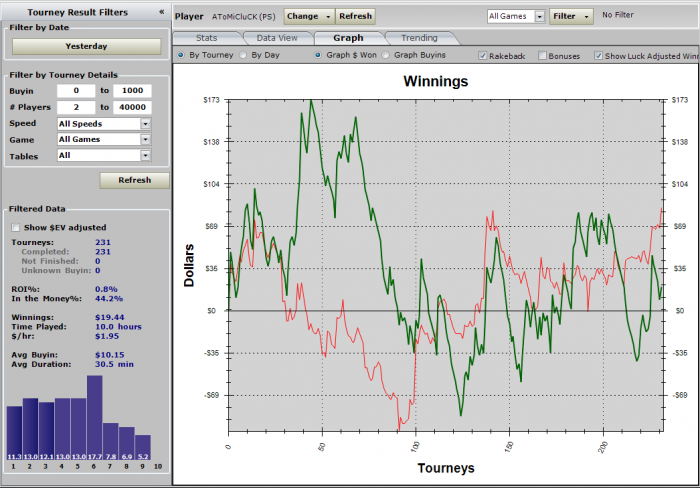The width and height of the screenshot is (700, 488).
Task: Click the Tourneys x-axis label
Action: pos(446,468)
